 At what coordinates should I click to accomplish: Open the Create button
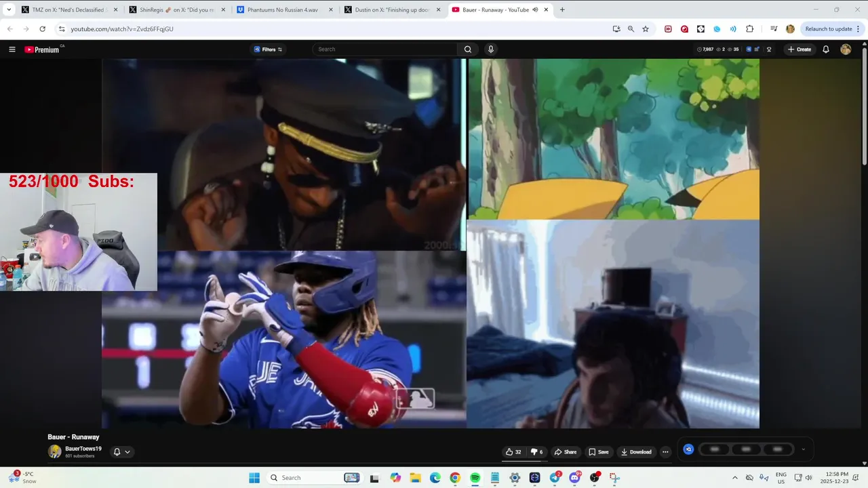pyautogui.click(x=799, y=49)
